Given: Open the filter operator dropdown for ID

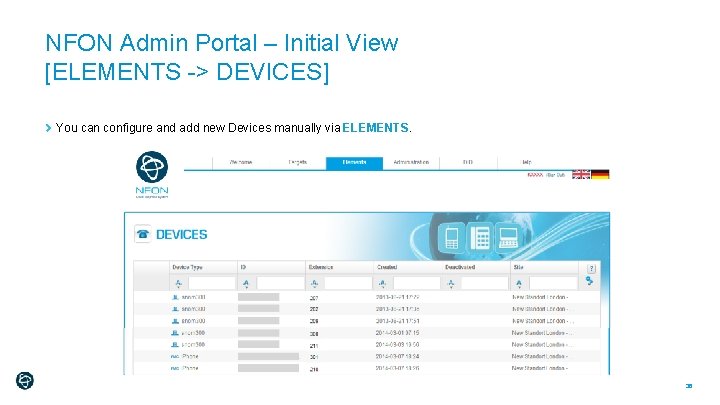Looking at the screenshot, I should (246, 284).
